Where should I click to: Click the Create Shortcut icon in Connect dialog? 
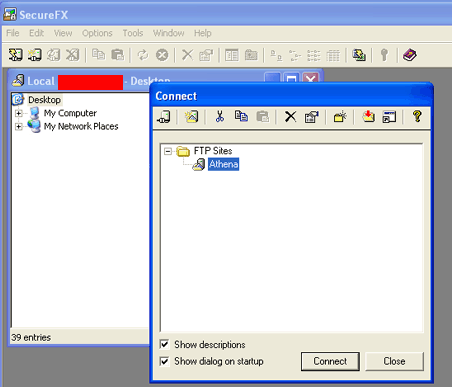click(x=389, y=117)
